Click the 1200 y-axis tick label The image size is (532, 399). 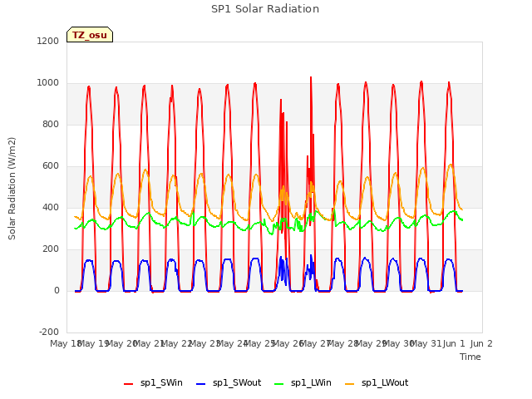48,41
